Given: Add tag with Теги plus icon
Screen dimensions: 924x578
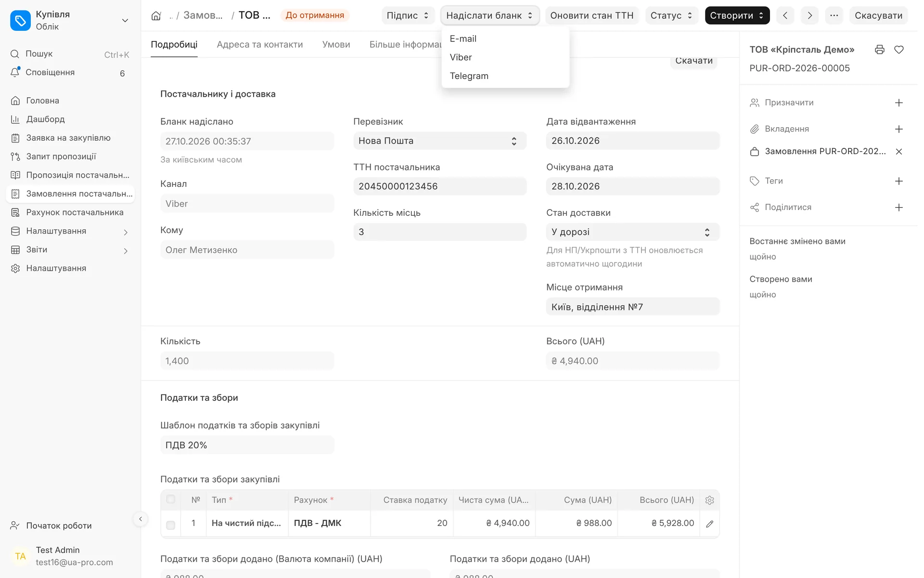Looking at the screenshot, I should 899,181.
